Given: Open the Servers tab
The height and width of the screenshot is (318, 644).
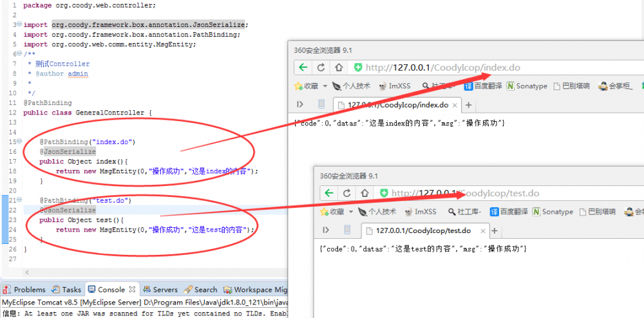Looking at the screenshot, I should point(160,289).
